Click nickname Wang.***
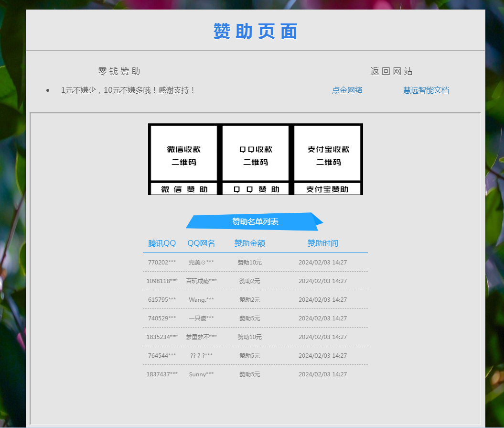Screen dimensions: 504x428 (201, 299)
